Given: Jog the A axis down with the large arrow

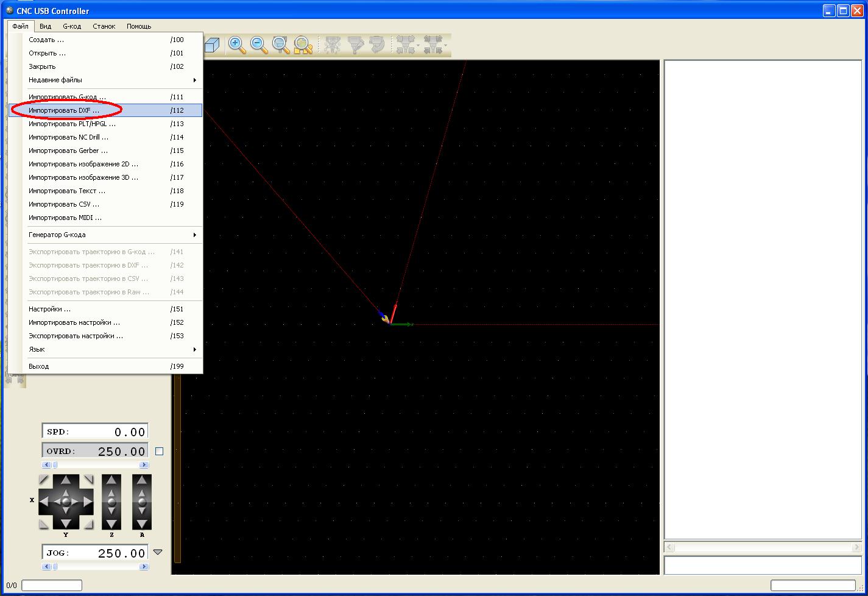Looking at the screenshot, I should point(142,524).
